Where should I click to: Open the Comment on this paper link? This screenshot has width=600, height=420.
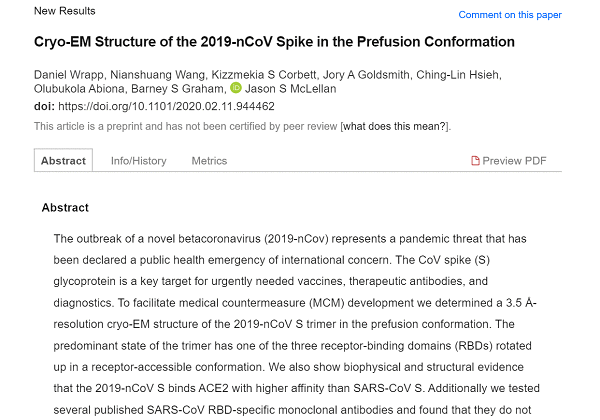(x=510, y=15)
